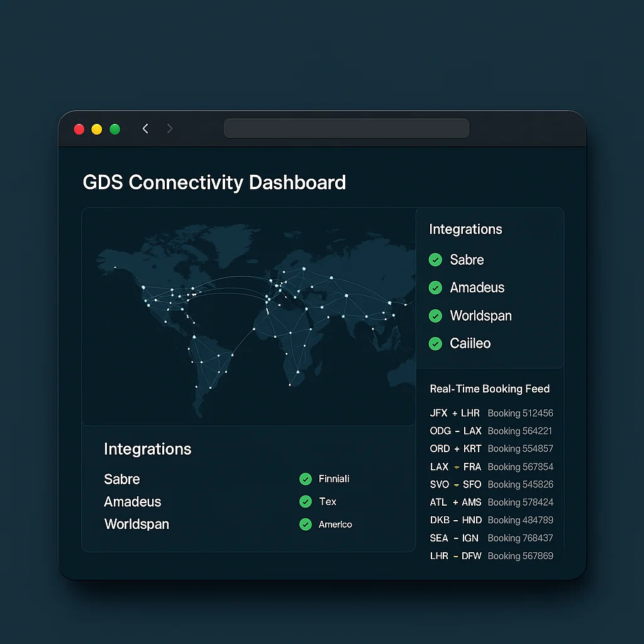This screenshot has width=644, height=644.
Task: Select the Integrations panel title
Action: (147, 449)
